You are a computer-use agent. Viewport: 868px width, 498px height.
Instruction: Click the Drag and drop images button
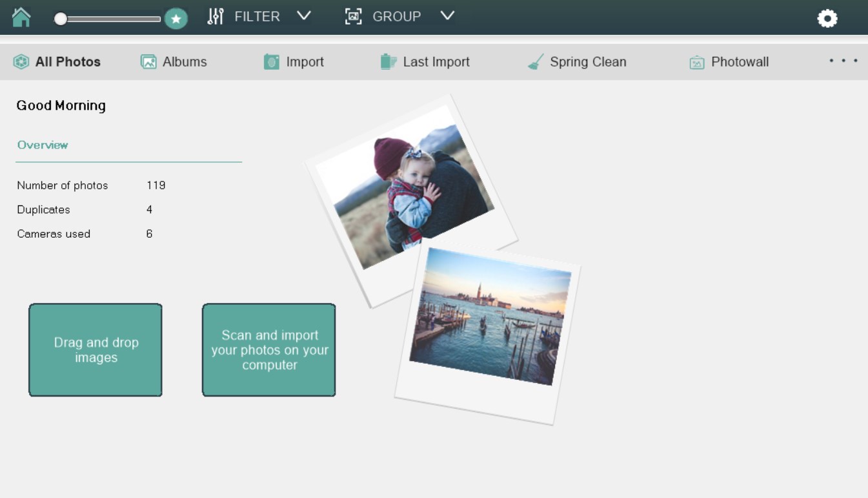click(96, 350)
